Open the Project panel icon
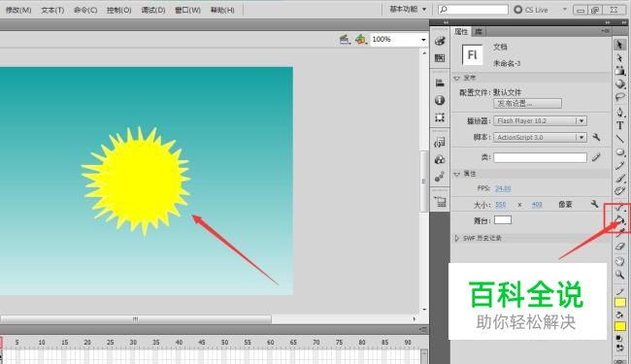Viewport: 631px width, 364px height. coord(440,202)
